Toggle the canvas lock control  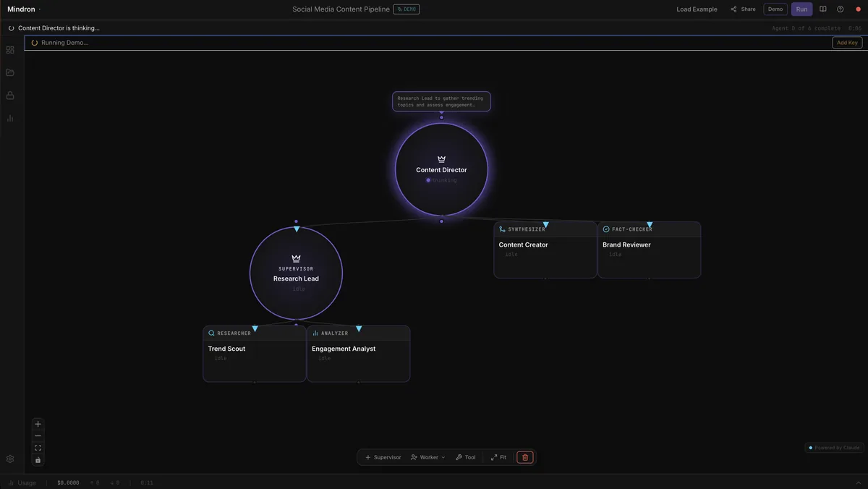[x=38, y=460]
